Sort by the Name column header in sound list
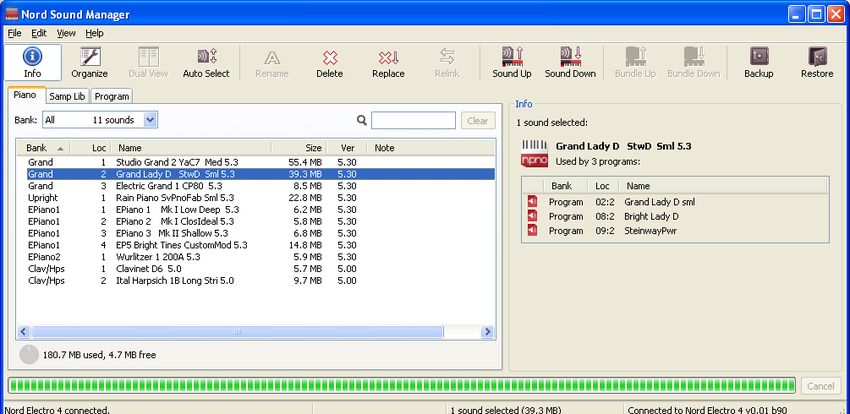This screenshot has height=414, width=850. 191,147
